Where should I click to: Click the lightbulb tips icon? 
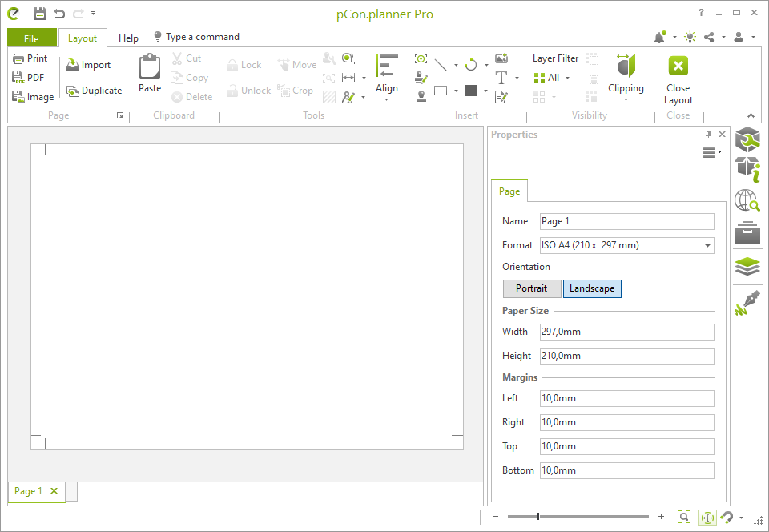[690, 37]
